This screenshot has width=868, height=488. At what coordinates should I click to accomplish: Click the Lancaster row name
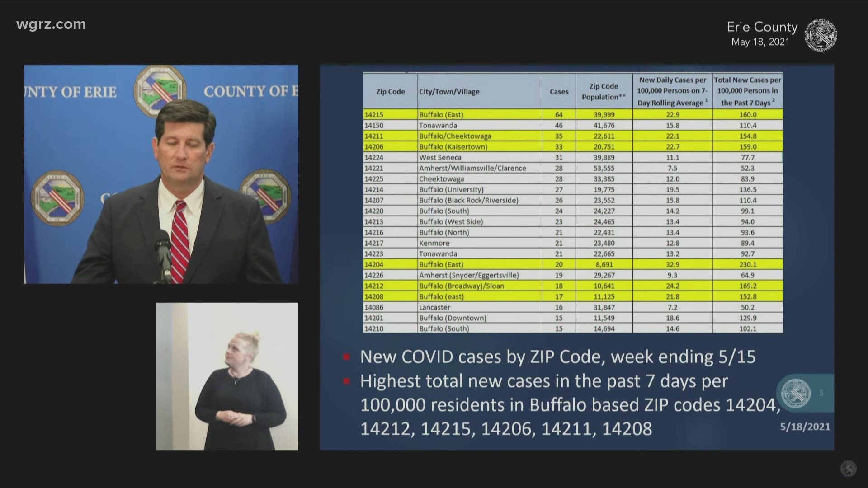(x=434, y=307)
